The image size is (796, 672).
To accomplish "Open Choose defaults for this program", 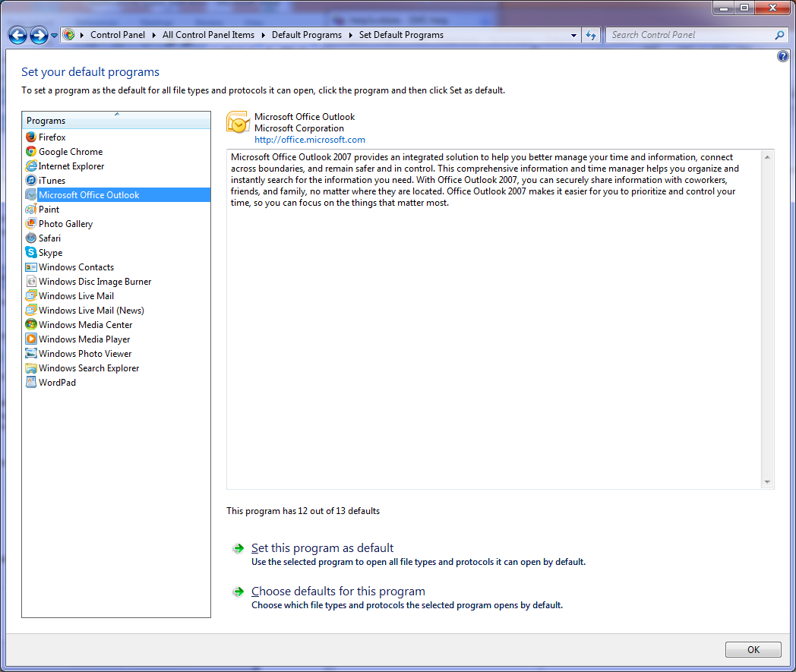I will pos(338,592).
